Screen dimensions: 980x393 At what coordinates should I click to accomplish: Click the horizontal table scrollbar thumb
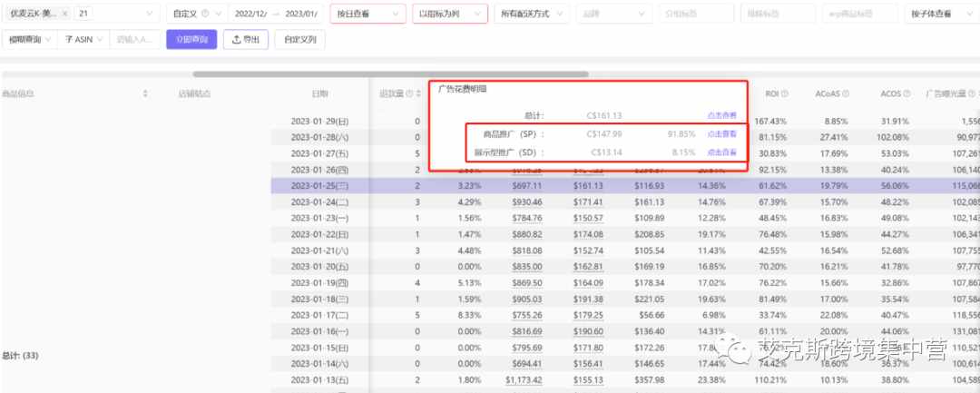pos(390,74)
